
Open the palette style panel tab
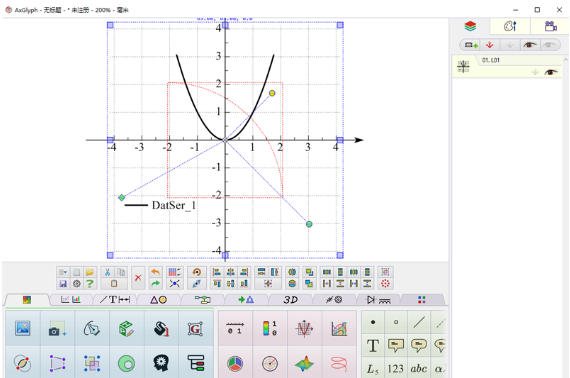pyautogui.click(x=510, y=26)
